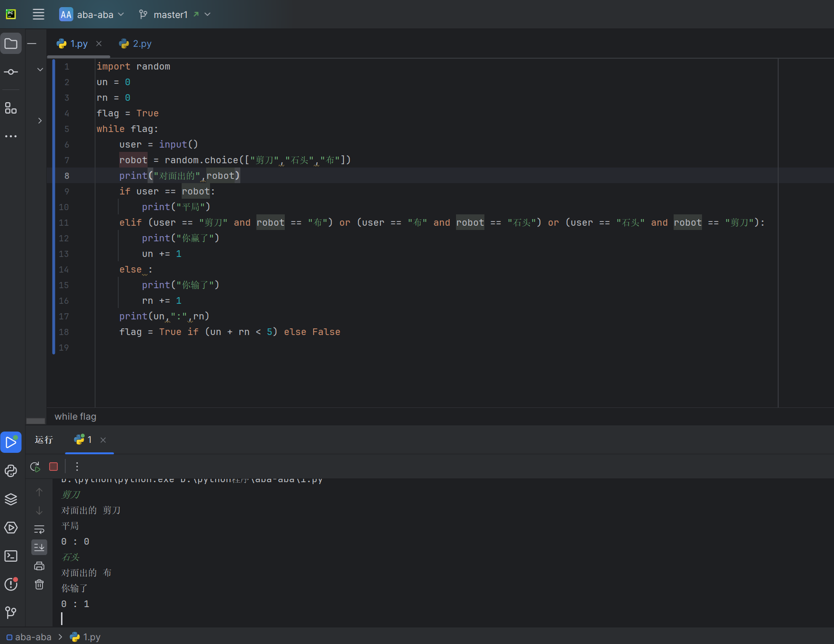Expand the collapsed tree node chevron

point(40,121)
